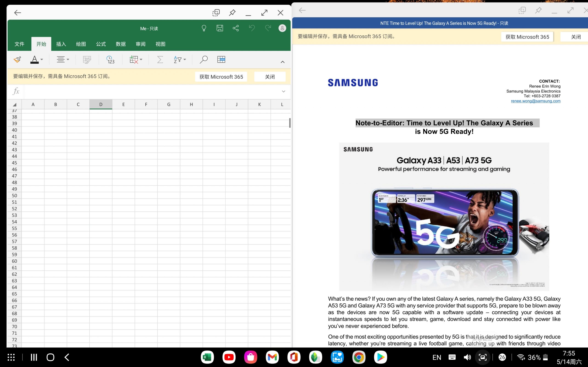Click the Word window pin icon
588x367 pixels.
538,10
